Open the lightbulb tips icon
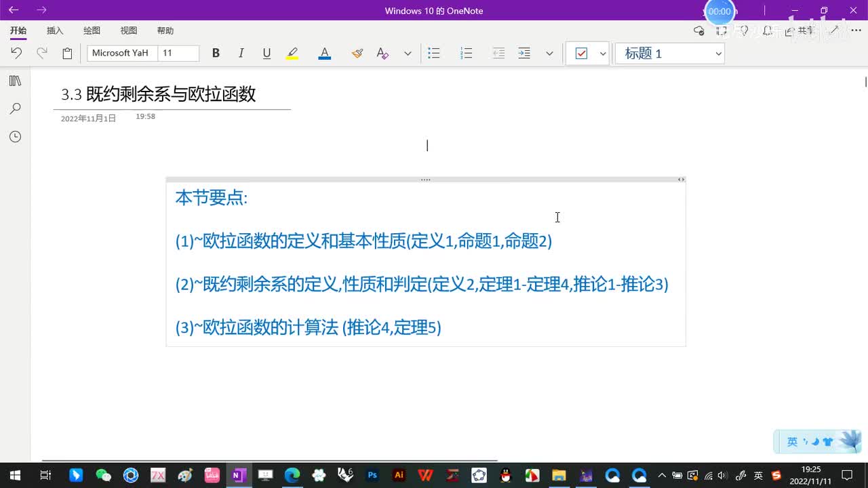This screenshot has height=488, width=868. coord(745,30)
